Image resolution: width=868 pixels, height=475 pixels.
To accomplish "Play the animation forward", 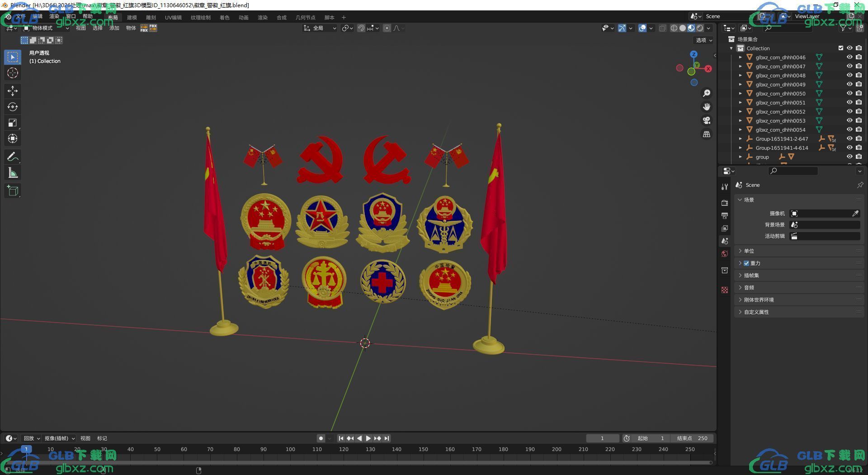I will pos(368,438).
